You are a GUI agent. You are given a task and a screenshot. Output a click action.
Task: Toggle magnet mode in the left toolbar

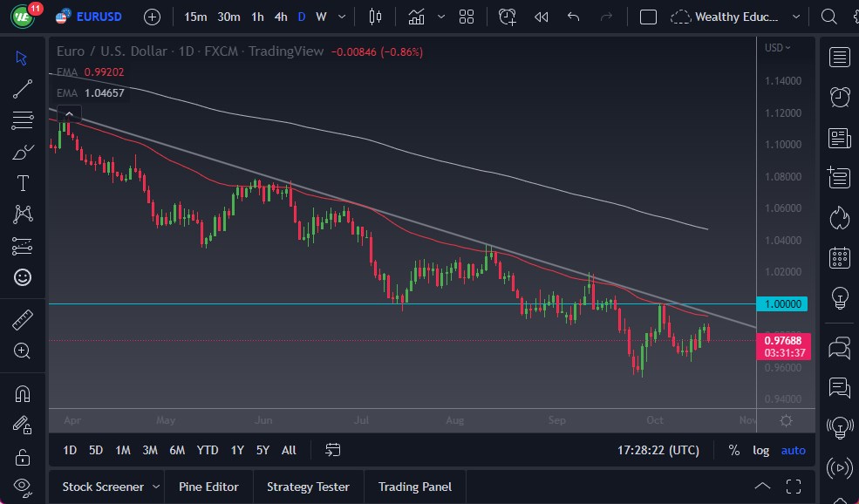pos(23,394)
